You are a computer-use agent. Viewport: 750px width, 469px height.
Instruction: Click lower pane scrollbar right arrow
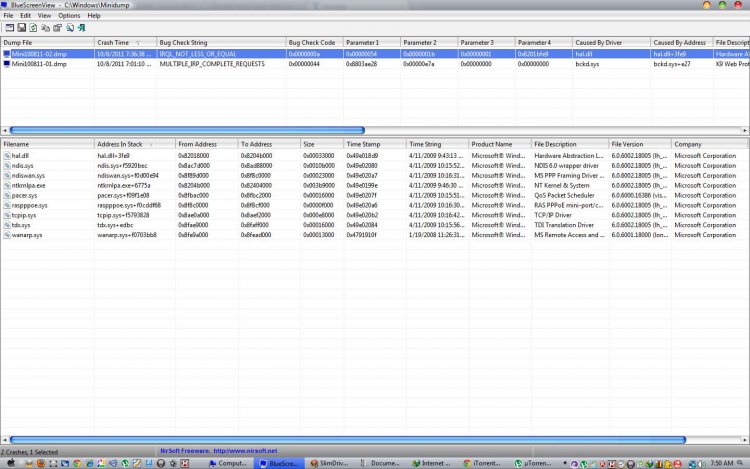click(745, 440)
